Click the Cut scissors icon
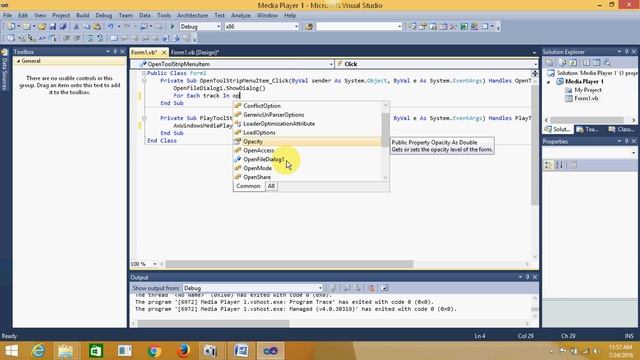This screenshot has width=640, height=360. pos(76,27)
